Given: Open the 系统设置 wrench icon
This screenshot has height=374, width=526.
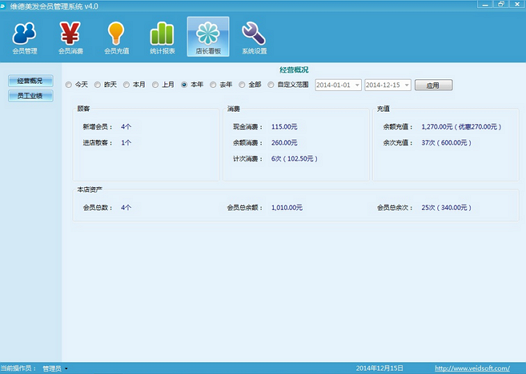Looking at the screenshot, I should (x=254, y=38).
